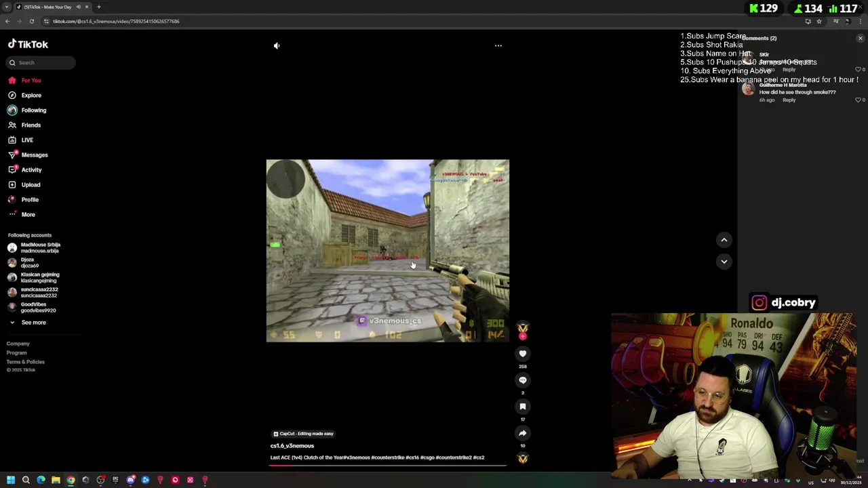Open cs1.6_v3nemous creator name
868x488 pixels.
(x=292, y=446)
